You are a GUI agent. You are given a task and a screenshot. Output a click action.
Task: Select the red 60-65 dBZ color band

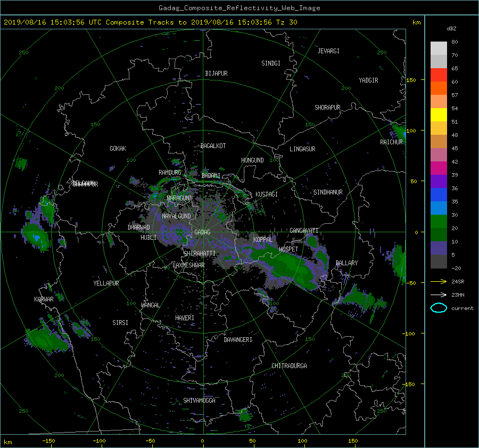[x=439, y=75]
